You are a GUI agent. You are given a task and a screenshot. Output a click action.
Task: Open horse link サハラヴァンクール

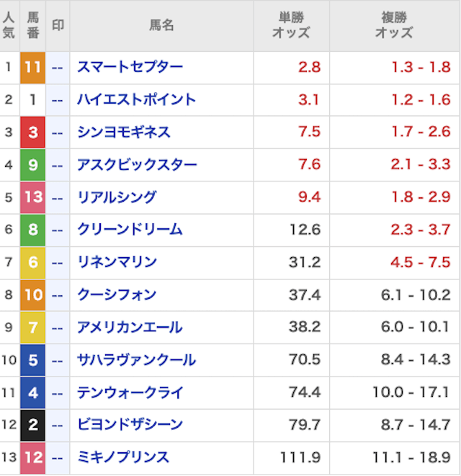136,360
